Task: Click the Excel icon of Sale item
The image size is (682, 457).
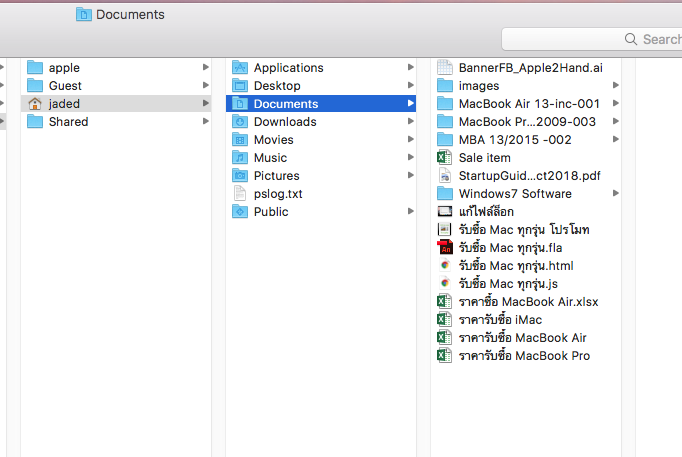Action: coord(445,158)
